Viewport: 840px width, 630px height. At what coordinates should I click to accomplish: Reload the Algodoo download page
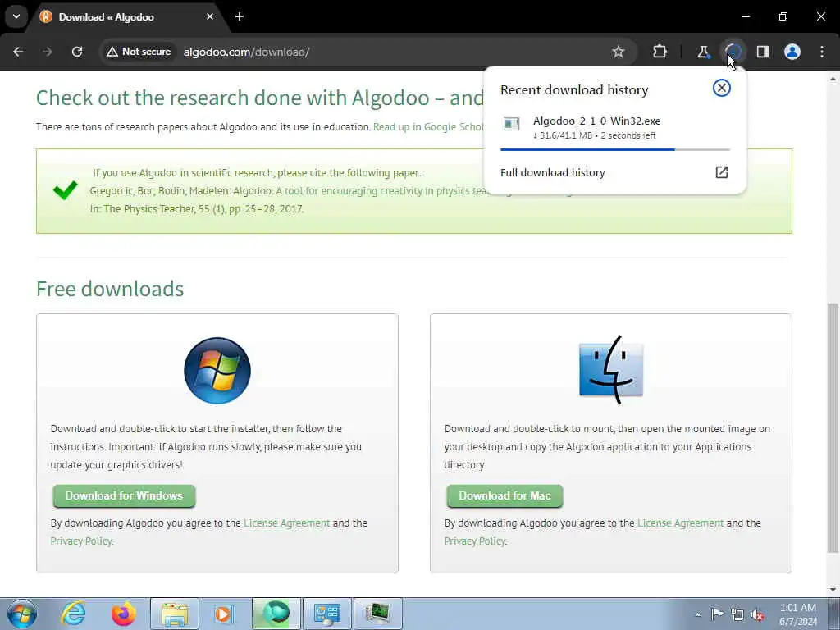77,52
